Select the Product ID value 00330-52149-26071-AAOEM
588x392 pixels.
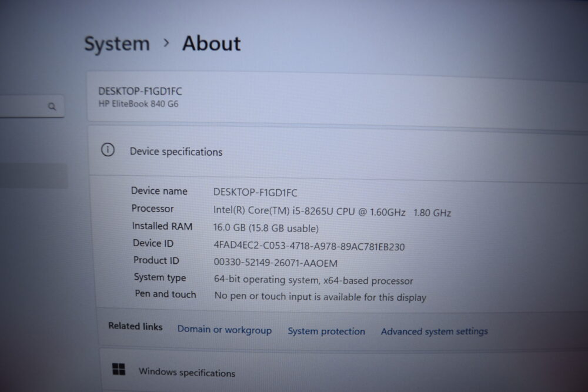[276, 263]
